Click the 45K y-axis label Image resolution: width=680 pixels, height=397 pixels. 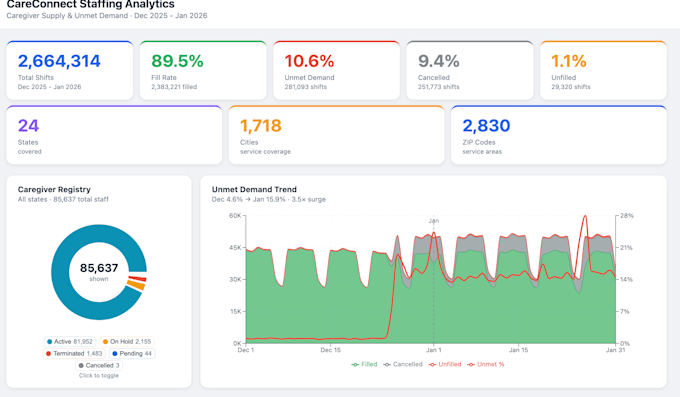coord(235,248)
